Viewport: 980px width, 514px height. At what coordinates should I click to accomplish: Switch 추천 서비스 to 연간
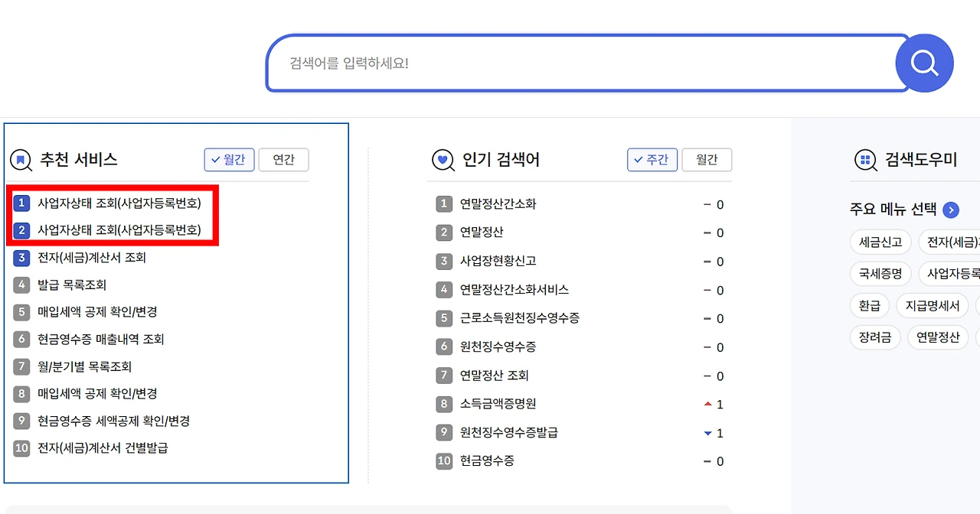click(283, 160)
